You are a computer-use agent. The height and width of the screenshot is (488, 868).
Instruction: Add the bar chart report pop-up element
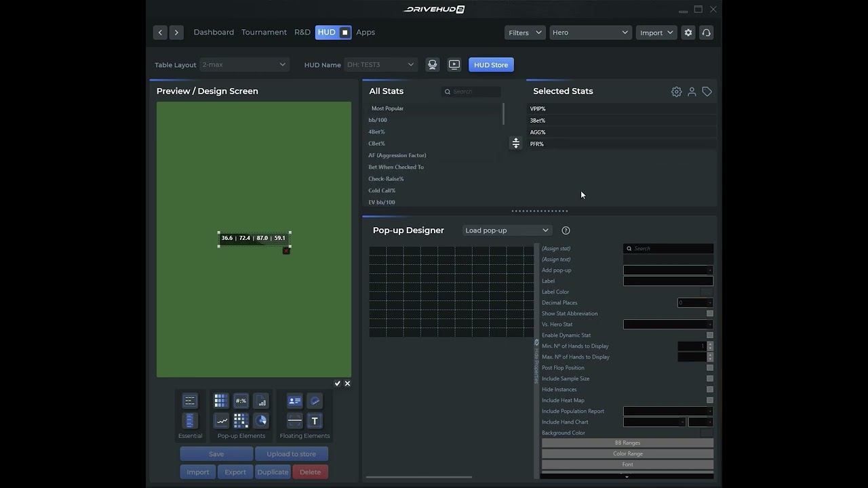click(x=262, y=401)
